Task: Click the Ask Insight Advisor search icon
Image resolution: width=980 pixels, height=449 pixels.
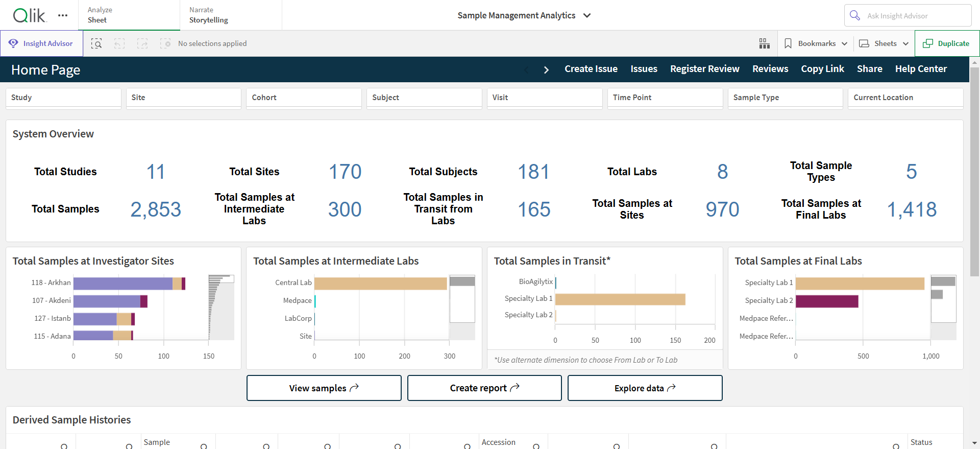Action: (x=855, y=15)
